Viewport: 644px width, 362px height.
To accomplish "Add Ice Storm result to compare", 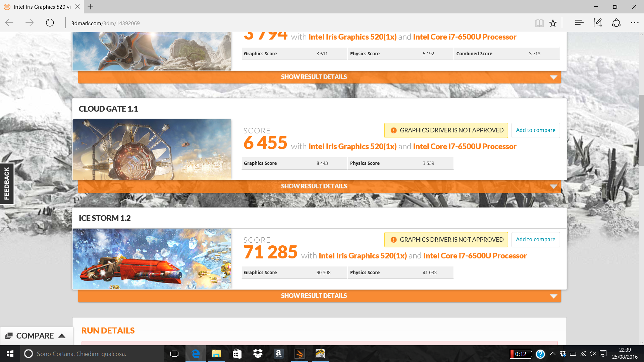I will [x=536, y=240].
